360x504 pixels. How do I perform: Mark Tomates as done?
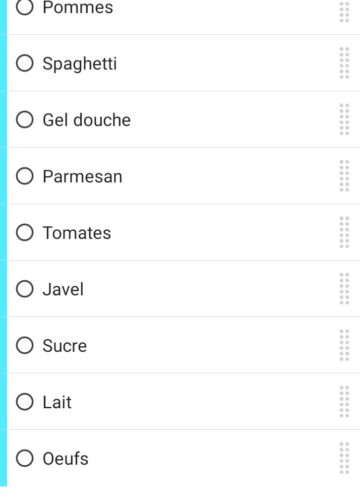point(25,232)
